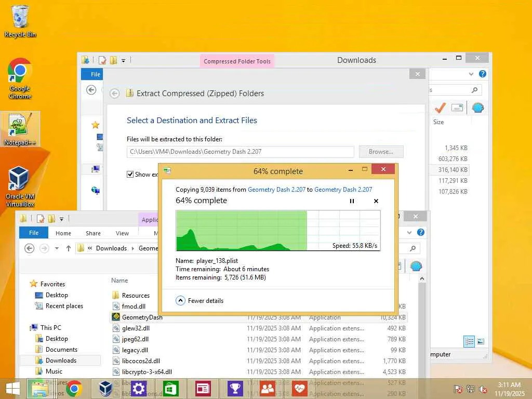The image size is (532, 399).
Task: Select This PC in navigation pane
Action: coord(50,328)
